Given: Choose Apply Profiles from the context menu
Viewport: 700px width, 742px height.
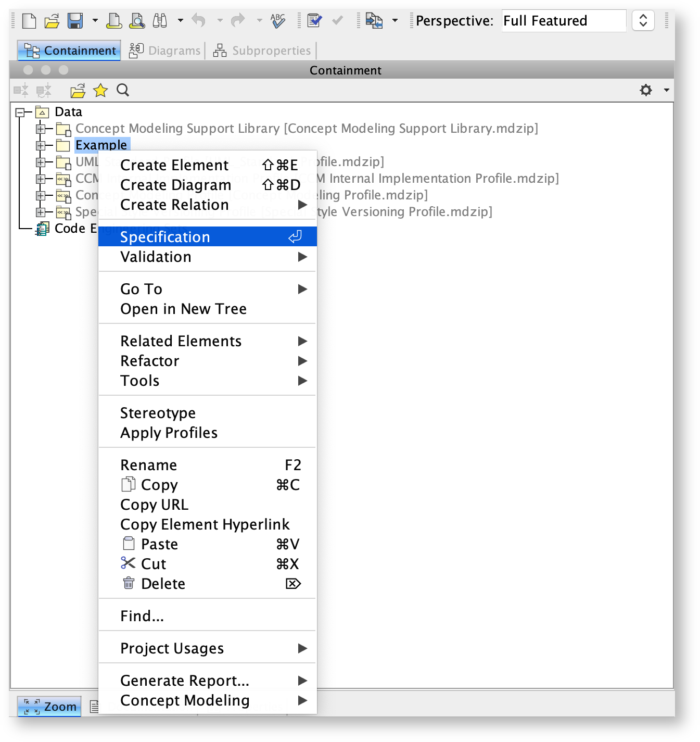Looking at the screenshot, I should tap(208, 433).
